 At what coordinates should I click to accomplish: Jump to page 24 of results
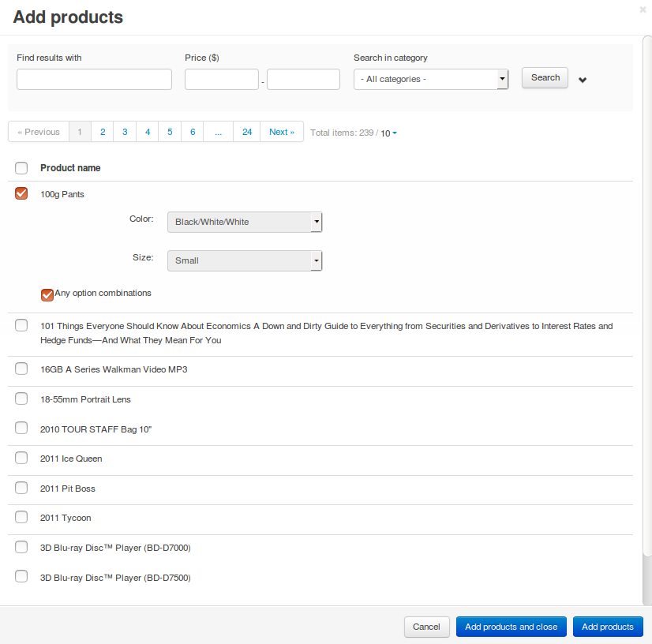tap(247, 132)
